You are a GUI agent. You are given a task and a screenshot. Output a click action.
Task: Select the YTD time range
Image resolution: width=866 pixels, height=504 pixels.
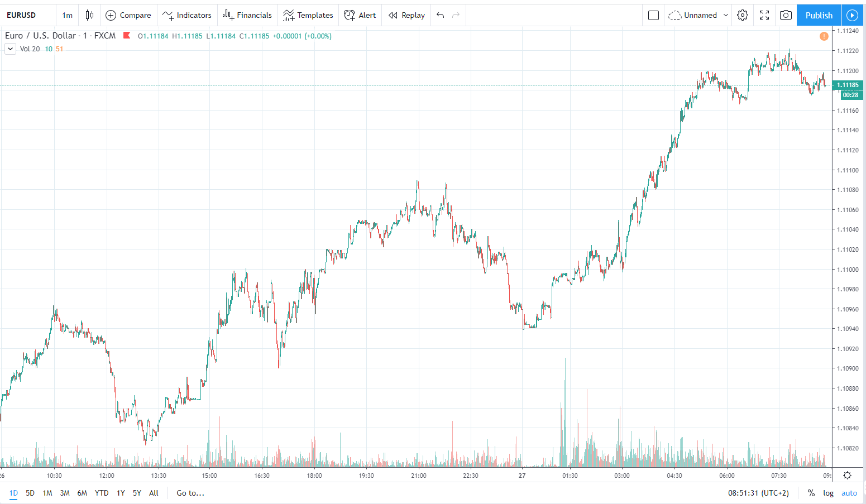click(102, 493)
